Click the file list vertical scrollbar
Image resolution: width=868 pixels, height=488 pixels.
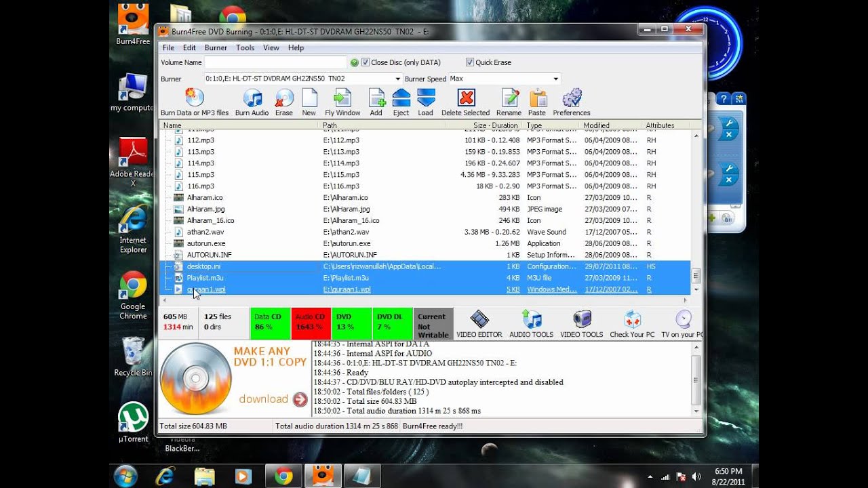click(x=696, y=213)
